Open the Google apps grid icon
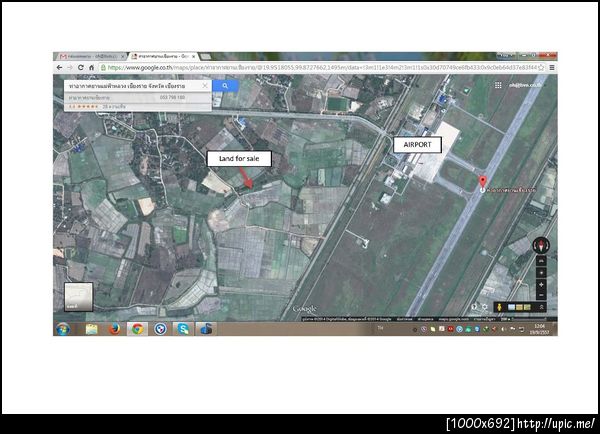This screenshot has height=434, width=600. point(498,85)
